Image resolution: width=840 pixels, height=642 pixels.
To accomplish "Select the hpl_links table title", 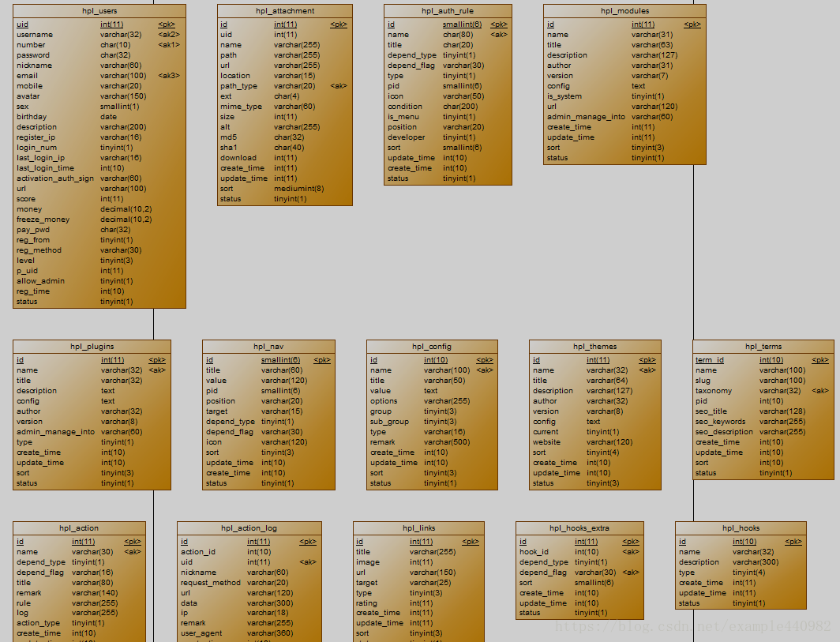I will point(419,527).
